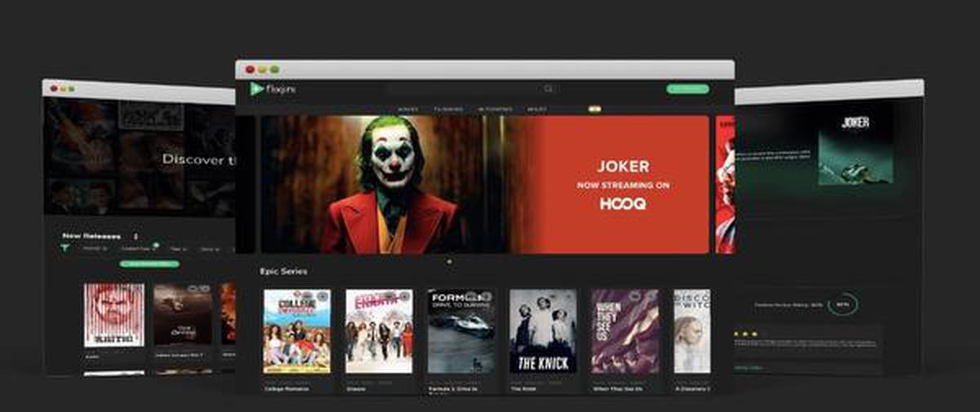Expand the second filter dropdown with green badge
The width and height of the screenshot is (980, 412).
[136, 249]
